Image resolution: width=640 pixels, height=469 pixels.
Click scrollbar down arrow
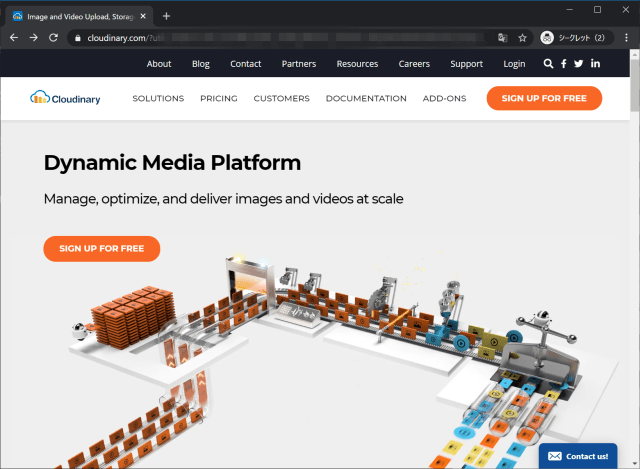click(x=635, y=464)
